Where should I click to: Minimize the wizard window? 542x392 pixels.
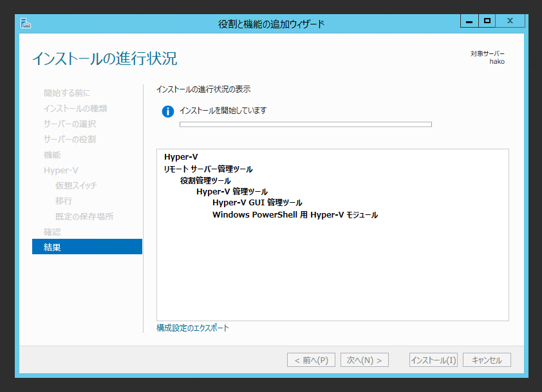[x=469, y=21]
